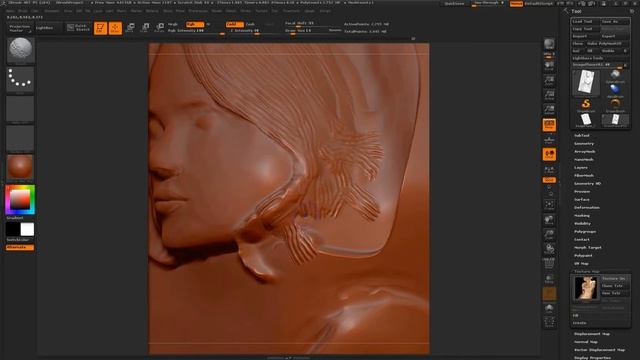Click the Quick Sketch icon
640x360 pixels.
(x=78, y=28)
